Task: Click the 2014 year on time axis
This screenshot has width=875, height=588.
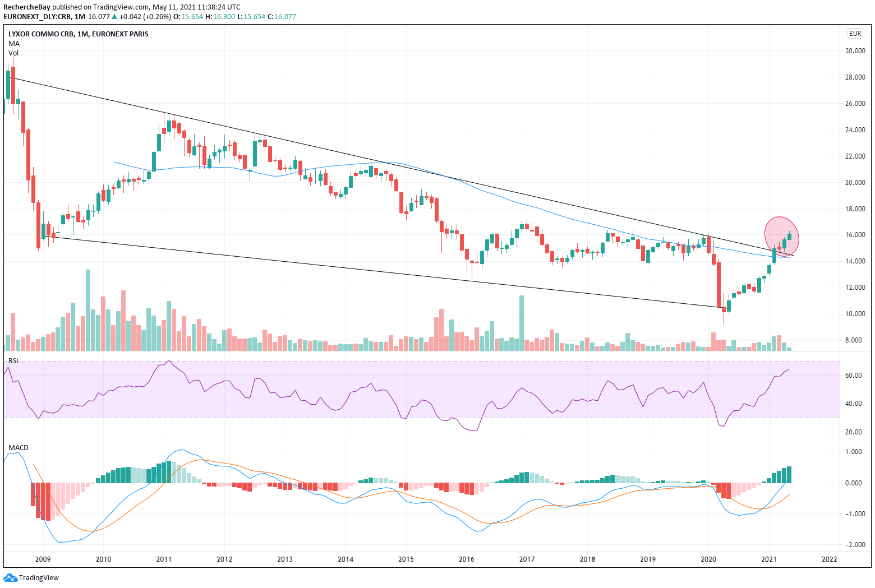Action: [x=346, y=559]
